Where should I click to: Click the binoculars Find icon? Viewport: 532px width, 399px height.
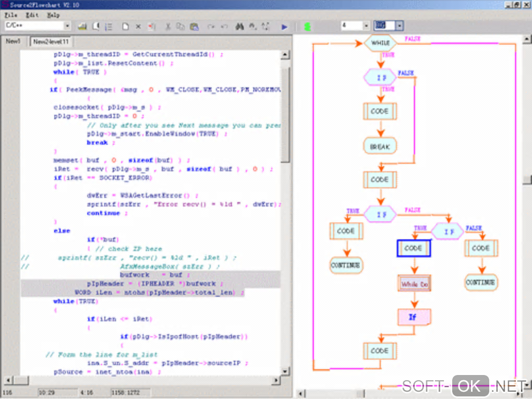pos(240,26)
